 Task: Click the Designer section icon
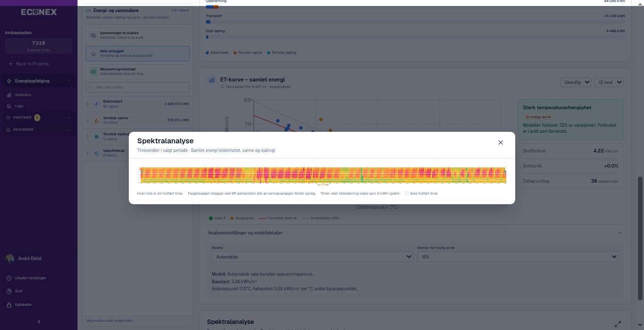point(8,130)
